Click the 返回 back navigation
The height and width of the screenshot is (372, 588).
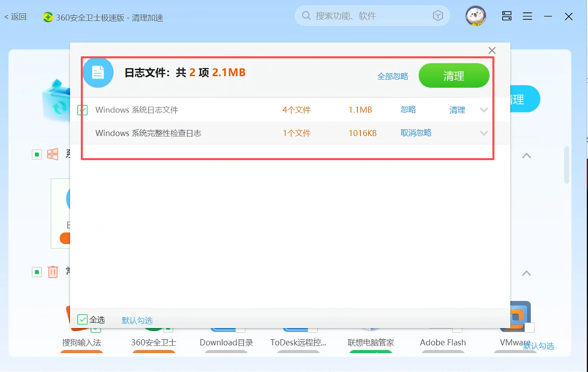tap(15, 16)
